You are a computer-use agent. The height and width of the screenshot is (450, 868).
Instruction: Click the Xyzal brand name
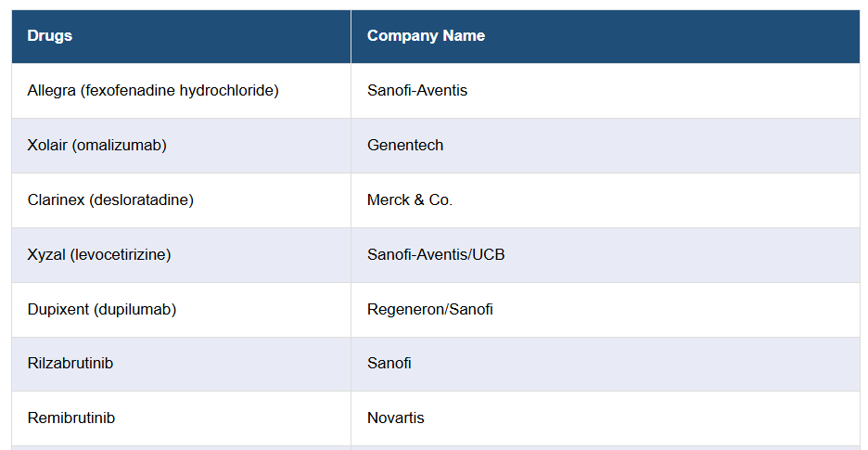coord(47,255)
